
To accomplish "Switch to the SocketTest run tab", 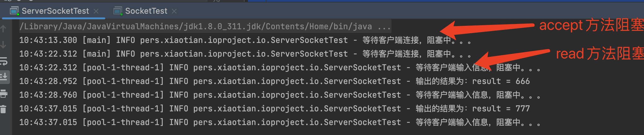I will (x=146, y=11).
